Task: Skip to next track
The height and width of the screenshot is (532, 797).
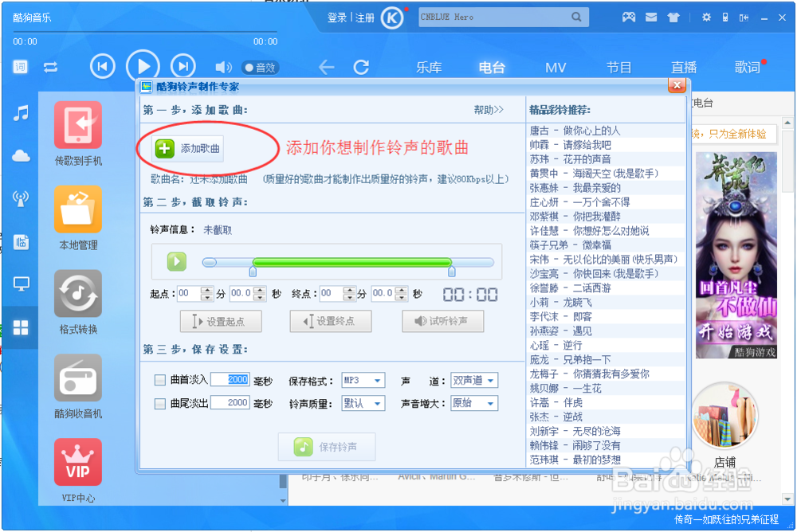Action: [x=183, y=67]
